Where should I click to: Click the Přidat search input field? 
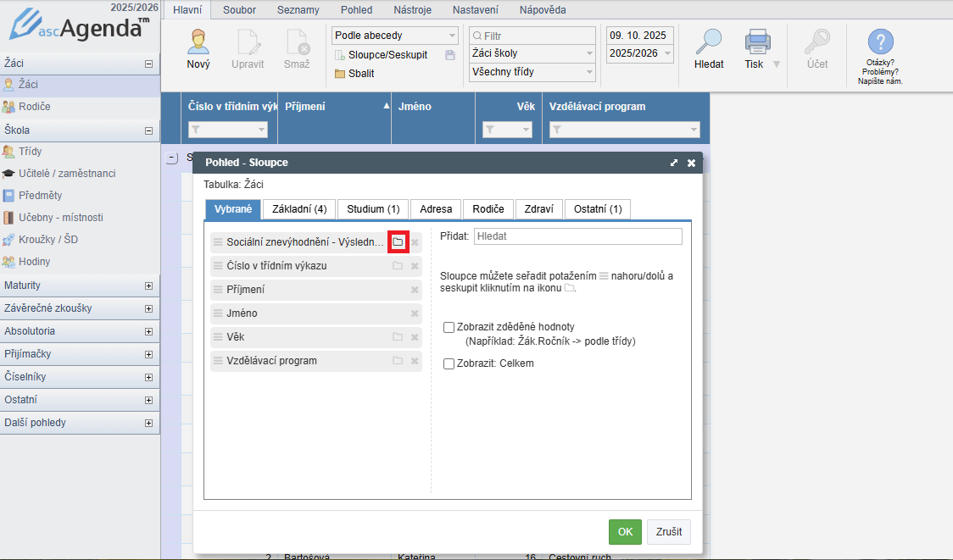(577, 236)
